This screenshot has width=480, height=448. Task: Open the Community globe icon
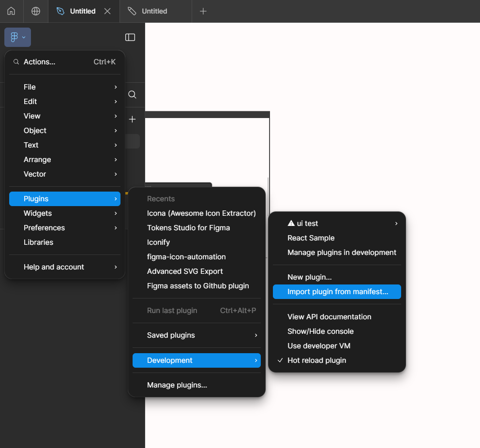point(36,11)
